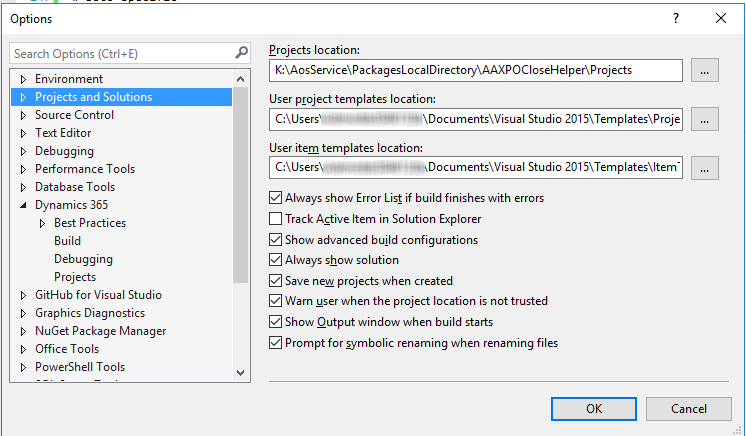Collapse the Dynamics 365 node
Screen dimensions: 746x436
24,205
